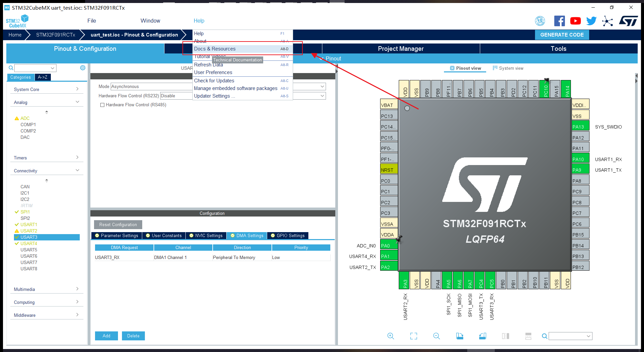Click the GENERATE CODE button

coord(562,35)
